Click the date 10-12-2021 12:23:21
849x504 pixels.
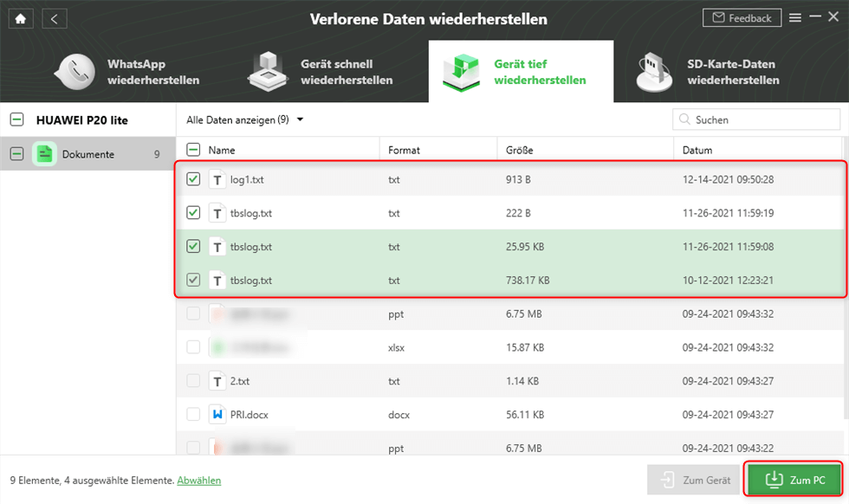pyautogui.click(x=728, y=281)
